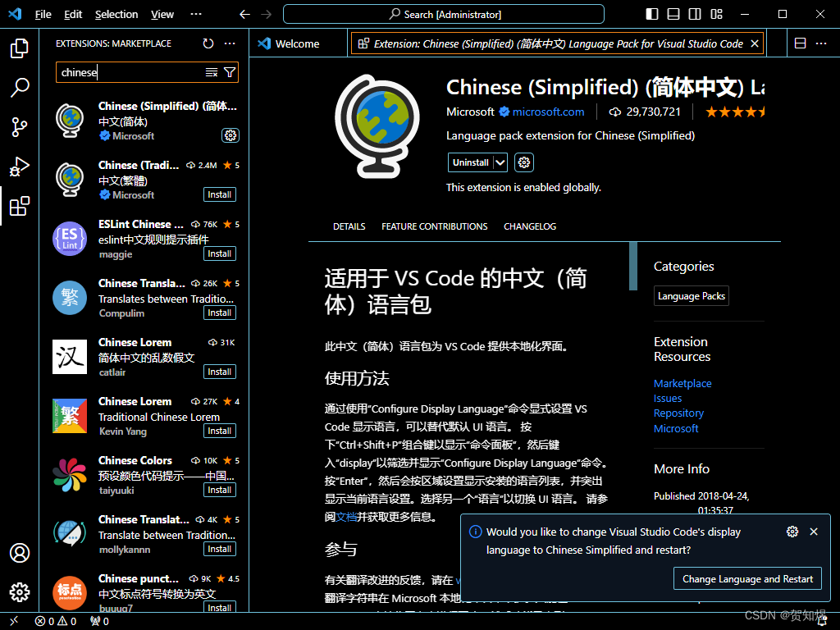
Task: Install Chinese (Traditional) language pack
Action: tap(220, 194)
